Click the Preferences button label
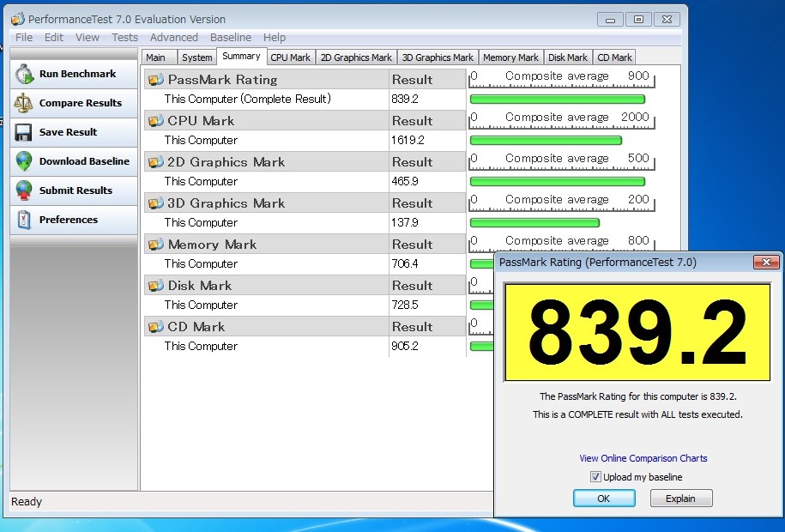785x532 pixels. pyautogui.click(x=69, y=219)
